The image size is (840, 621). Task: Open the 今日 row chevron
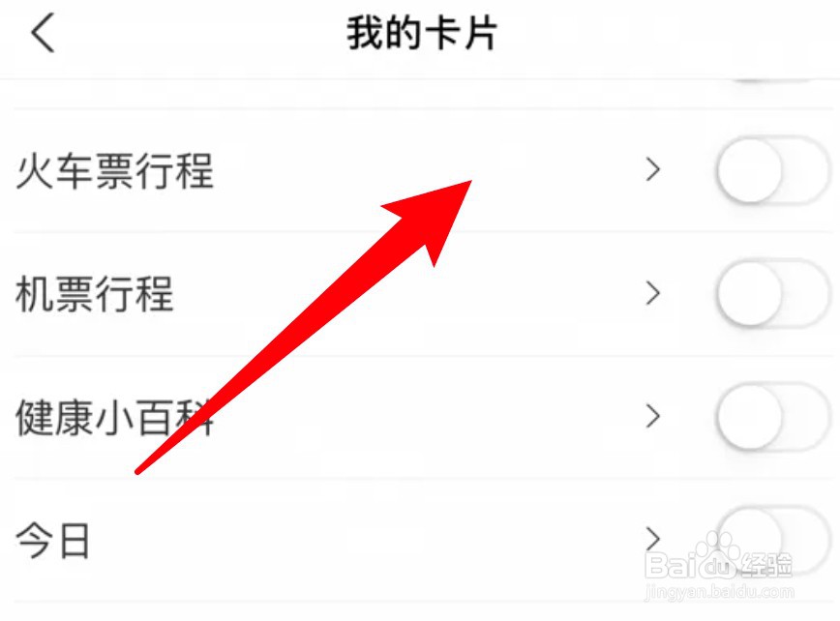(x=652, y=539)
